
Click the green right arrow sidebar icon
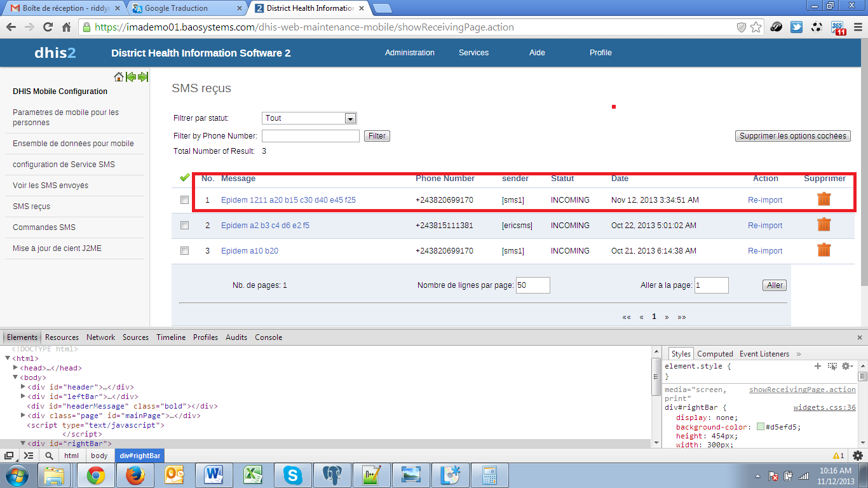click(143, 77)
